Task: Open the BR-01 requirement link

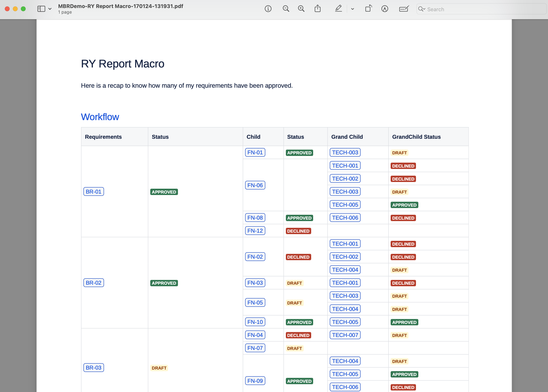Action: pyautogui.click(x=94, y=192)
